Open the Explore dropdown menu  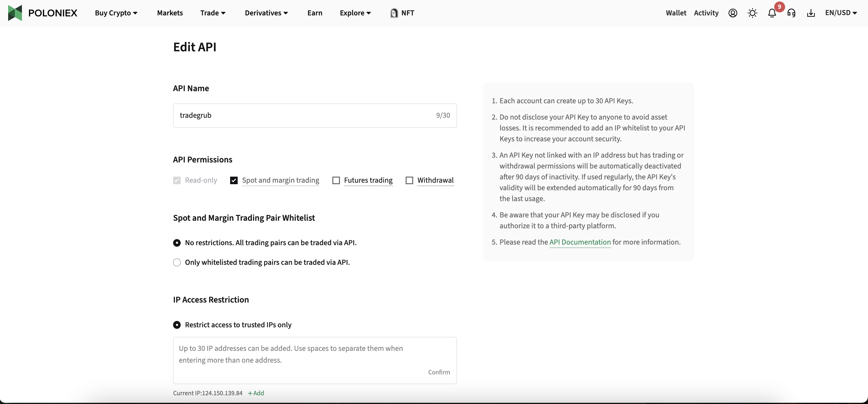355,13
